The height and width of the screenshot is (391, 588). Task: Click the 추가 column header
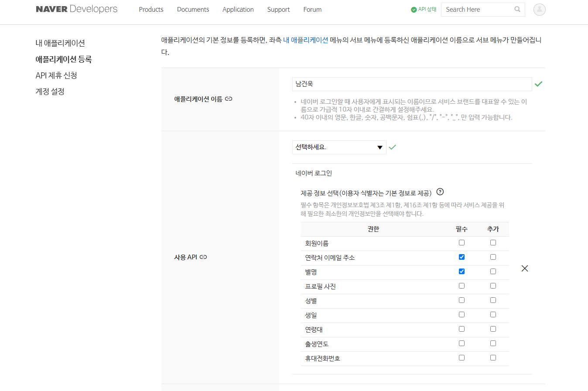(x=493, y=229)
